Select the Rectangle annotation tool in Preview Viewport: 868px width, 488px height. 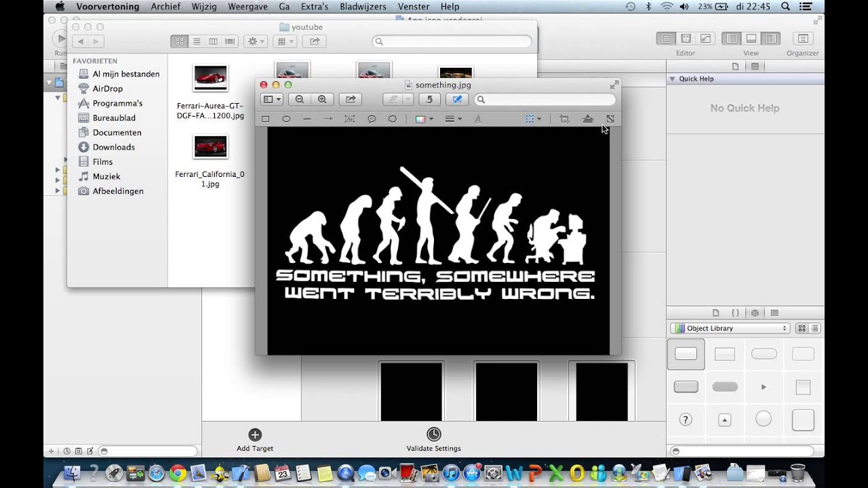tap(266, 119)
